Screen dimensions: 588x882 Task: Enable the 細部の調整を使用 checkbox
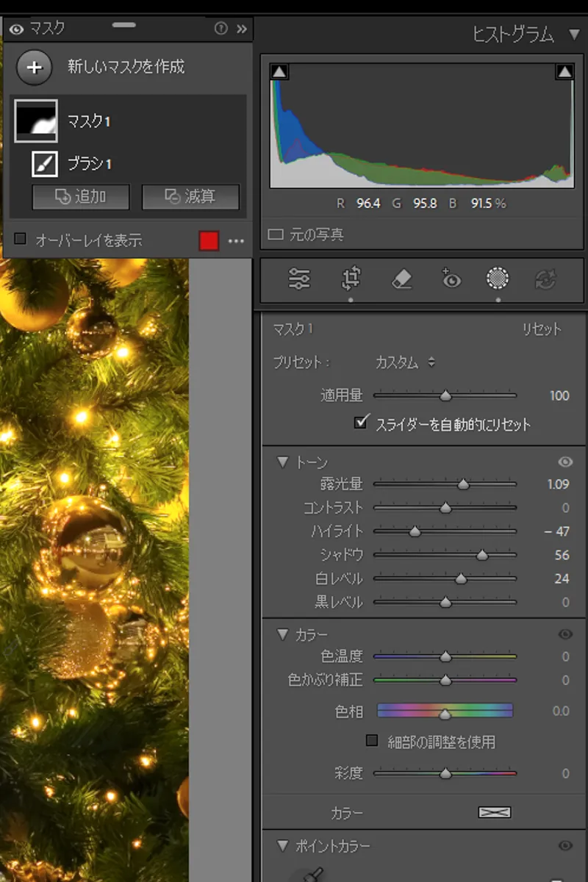(372, 741)
